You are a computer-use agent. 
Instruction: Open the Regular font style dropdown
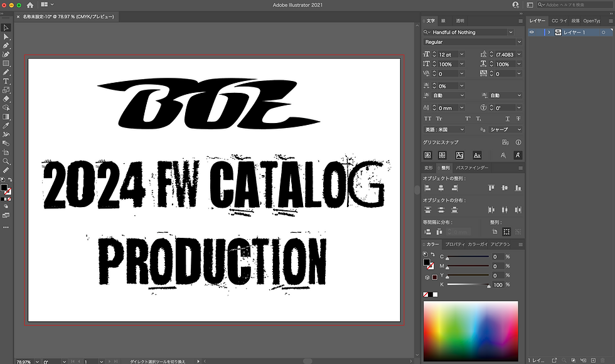520,42
